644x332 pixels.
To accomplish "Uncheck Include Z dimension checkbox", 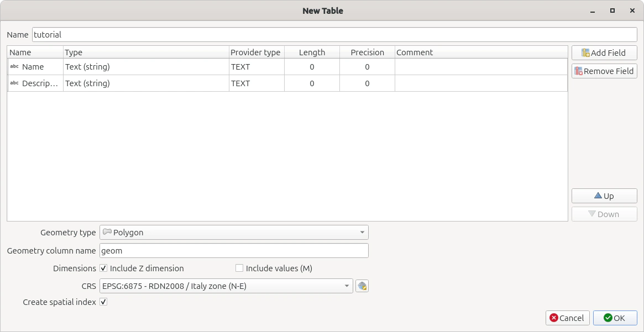I will (103, 268).
